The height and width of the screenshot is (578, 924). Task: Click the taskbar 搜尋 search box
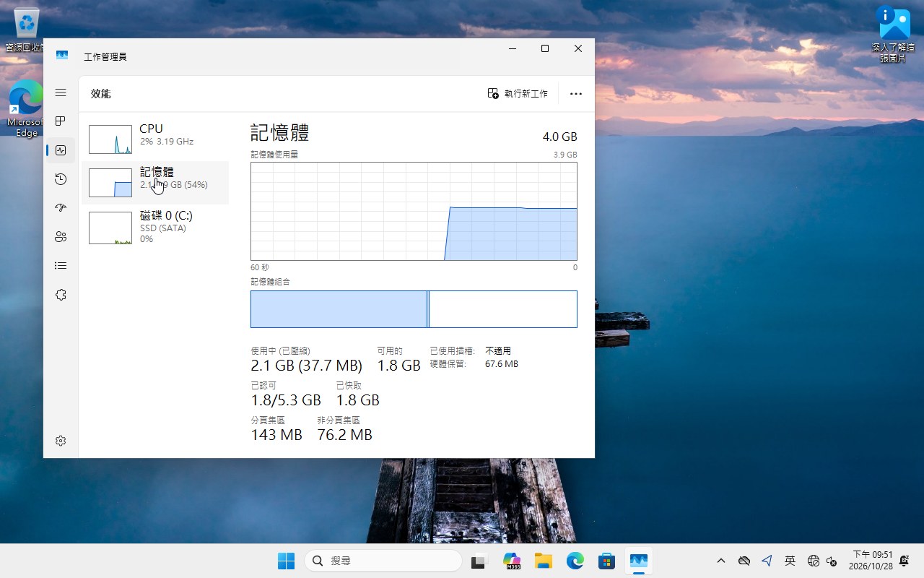pos(383,561)
